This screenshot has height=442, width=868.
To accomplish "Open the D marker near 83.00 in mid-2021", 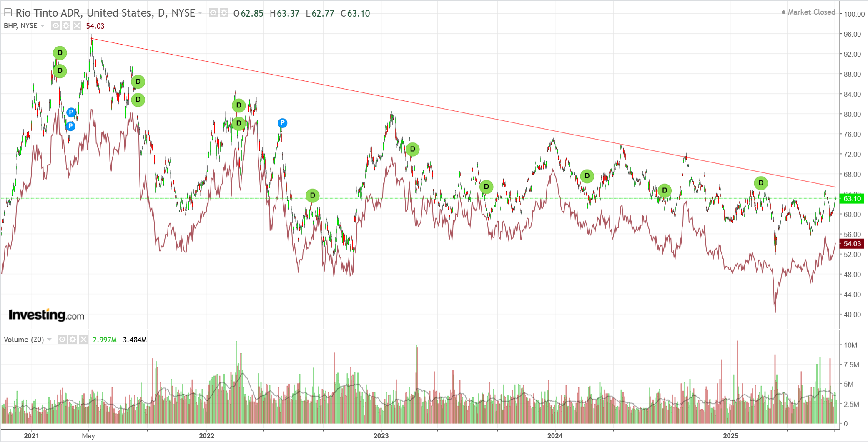I will tap(138, 100).
